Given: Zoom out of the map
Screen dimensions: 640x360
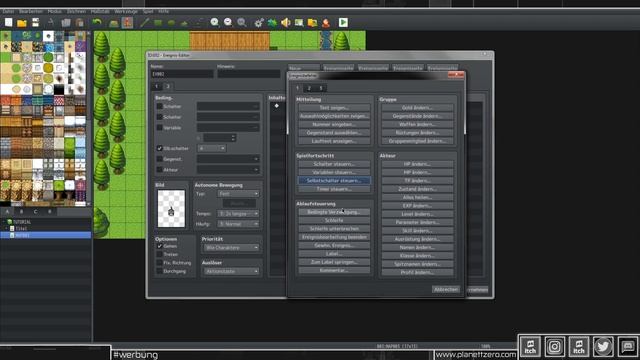Looking at the screenshot, I should click(x=228, y=22).
